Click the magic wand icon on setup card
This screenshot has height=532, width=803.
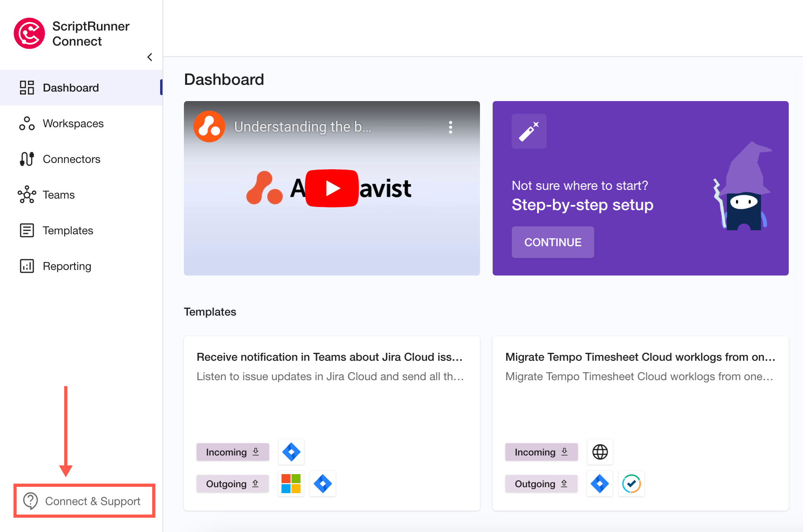tap(529, 131)
